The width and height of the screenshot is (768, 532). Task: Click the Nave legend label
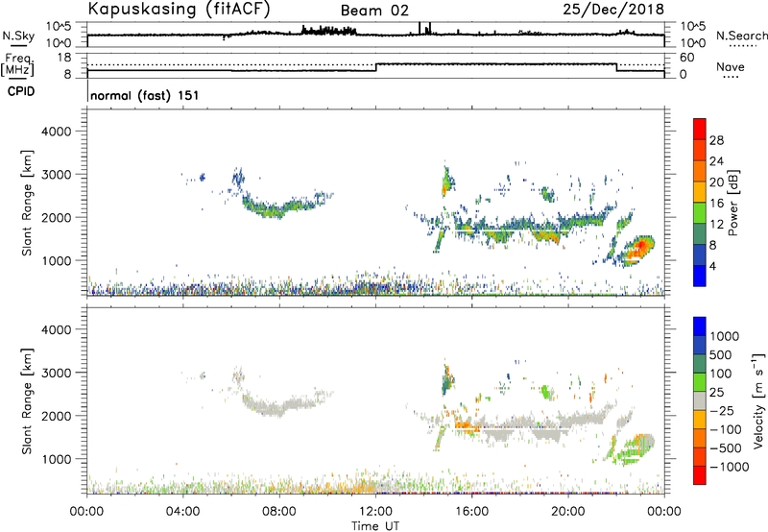tap(731, 66)
